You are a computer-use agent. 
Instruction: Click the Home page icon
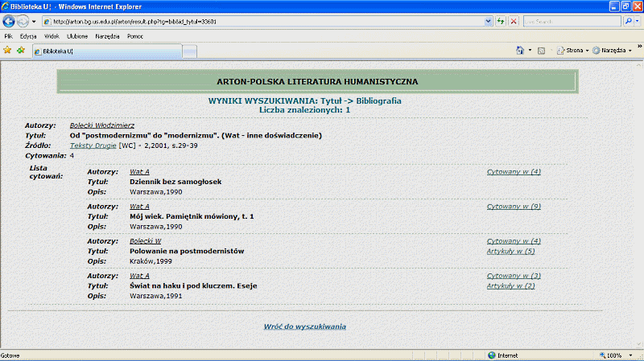pyautogui.click(x=519, y=50)
